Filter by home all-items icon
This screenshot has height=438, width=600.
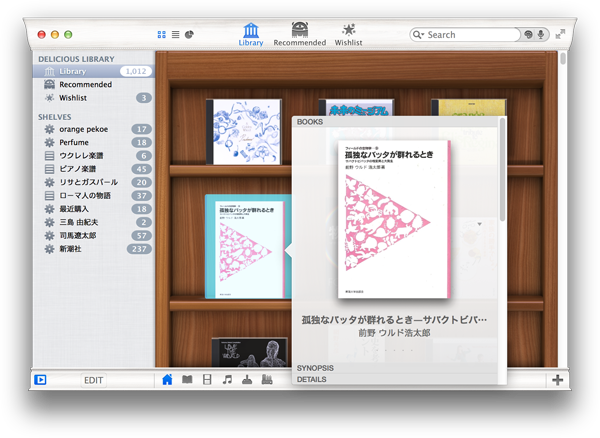tap(167, 380)
